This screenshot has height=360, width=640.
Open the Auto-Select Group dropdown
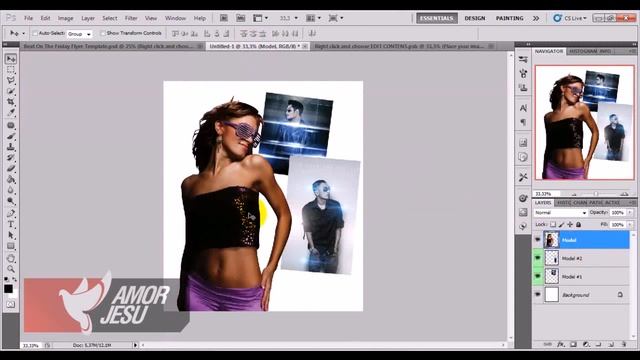[x=79, y=34]
